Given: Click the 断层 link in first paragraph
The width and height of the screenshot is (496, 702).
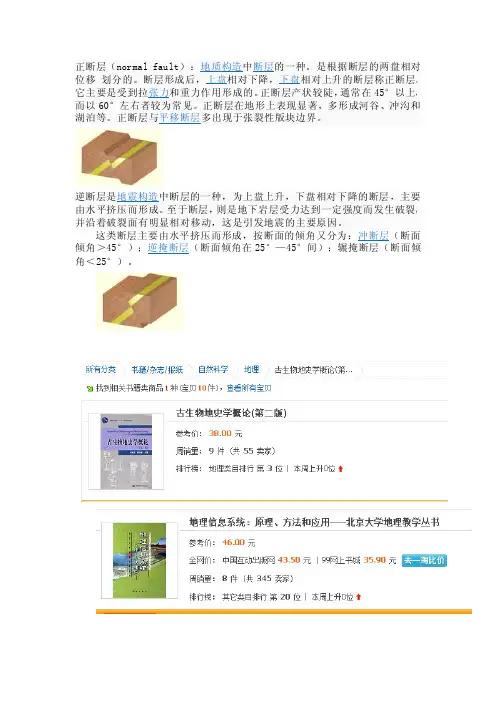Looking at the screenshot, I should (263, 67).
